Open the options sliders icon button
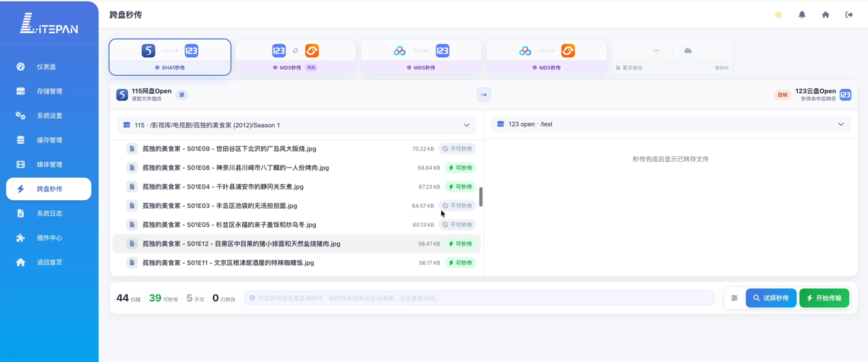Screen dimensions: 868x362 pyautogui.click(x=734, y=298)
